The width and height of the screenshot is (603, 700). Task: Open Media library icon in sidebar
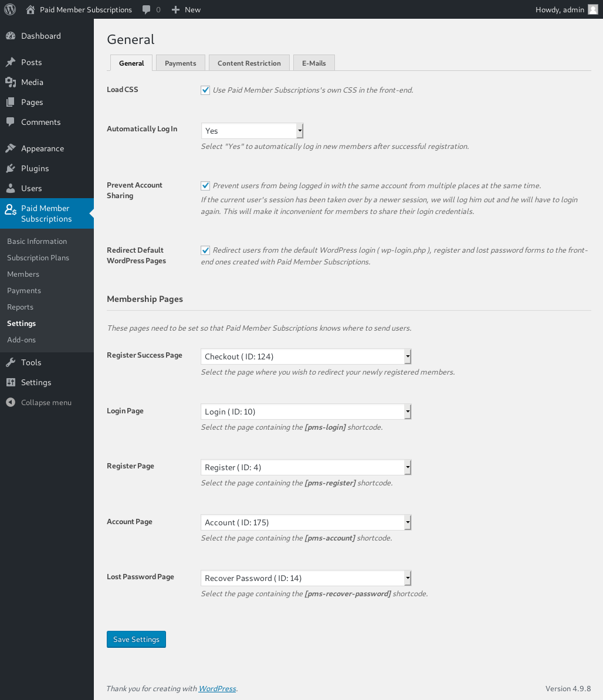pos(11,82)
